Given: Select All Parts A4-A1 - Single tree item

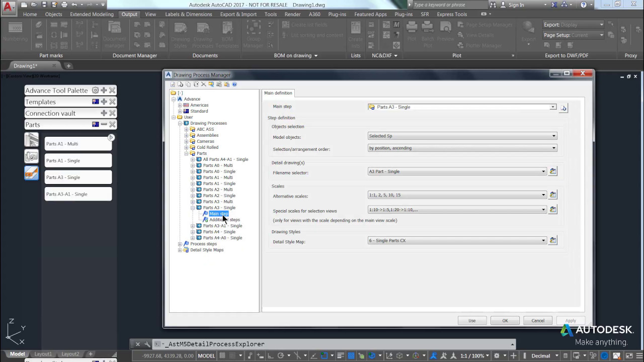Looking at the screenshot, I should tap(225, 159).
